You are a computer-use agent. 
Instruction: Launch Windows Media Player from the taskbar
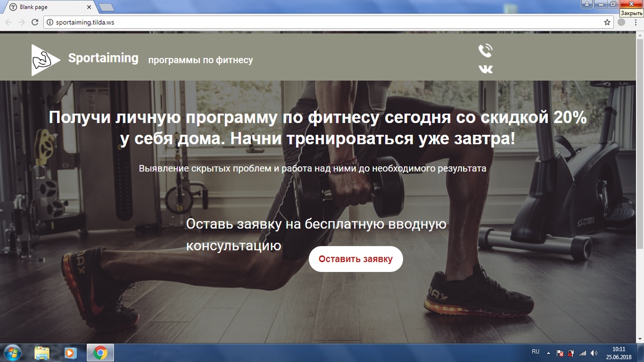(x=70, y=353)
